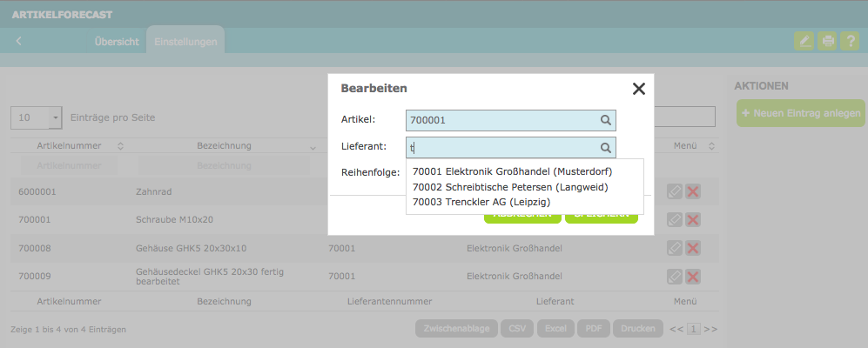Click the printer icon in top toolbar

[x=828, y=41]
